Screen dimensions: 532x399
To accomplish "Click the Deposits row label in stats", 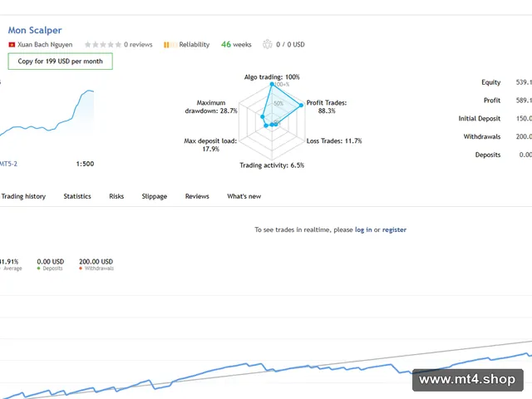I will click(x=488, y=155).
